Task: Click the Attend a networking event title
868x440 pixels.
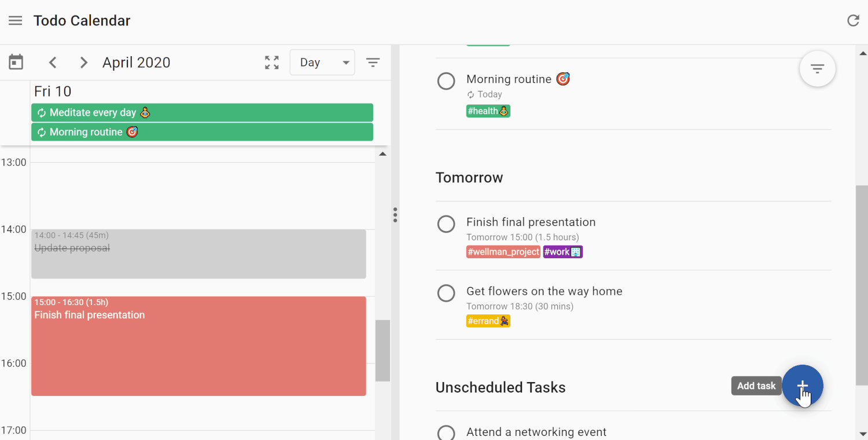Action: (x=536, y=432)
